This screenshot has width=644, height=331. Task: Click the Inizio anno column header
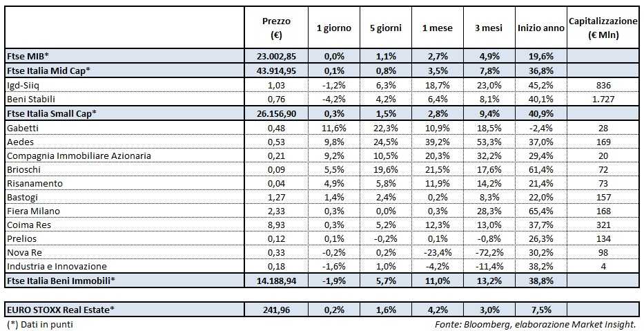coord(540,28)
